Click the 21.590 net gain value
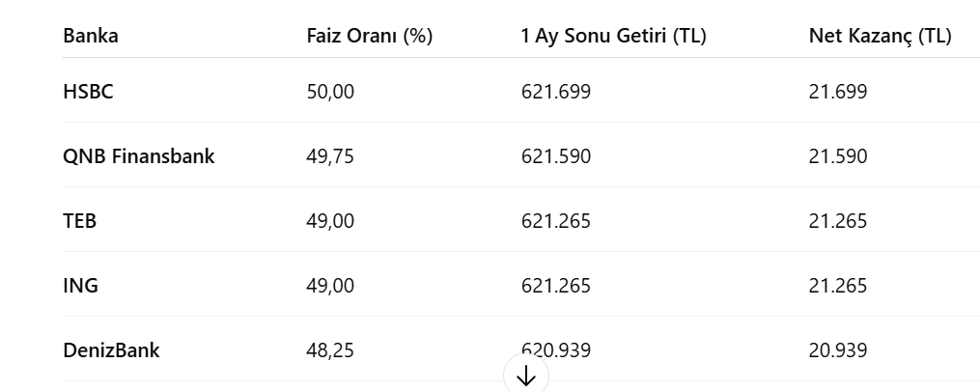This screenshot has height=391, width=980. (838, 156)
